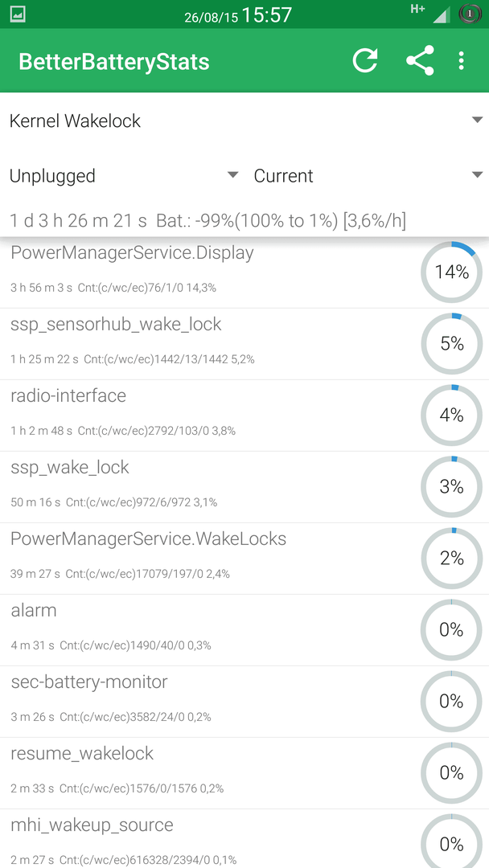Tap the 4% circular gauge for radio-interface

click(x=451, y=416)
